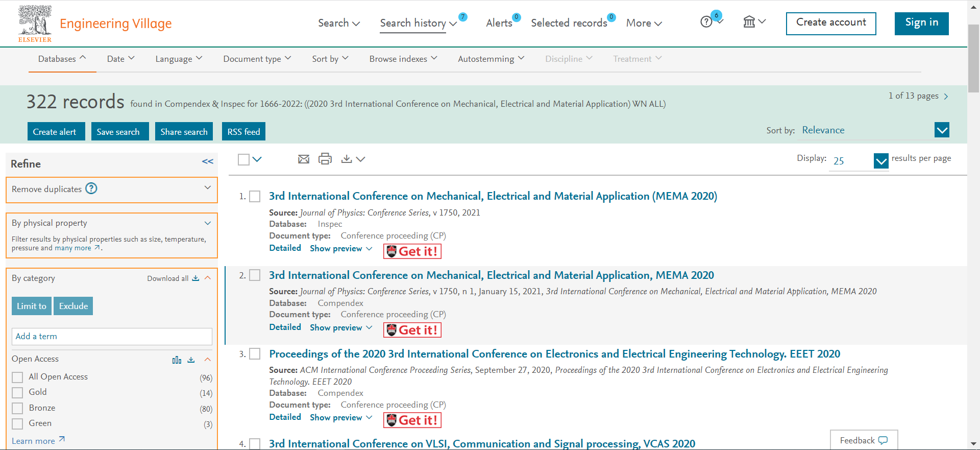Open Date filter dropdown

121,59
